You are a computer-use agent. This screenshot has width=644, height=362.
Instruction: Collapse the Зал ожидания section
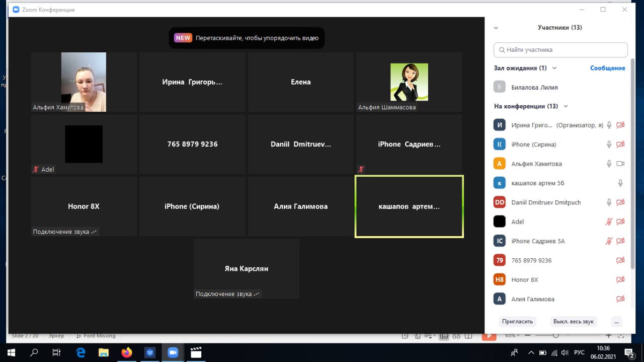click(x=554, y=68)
